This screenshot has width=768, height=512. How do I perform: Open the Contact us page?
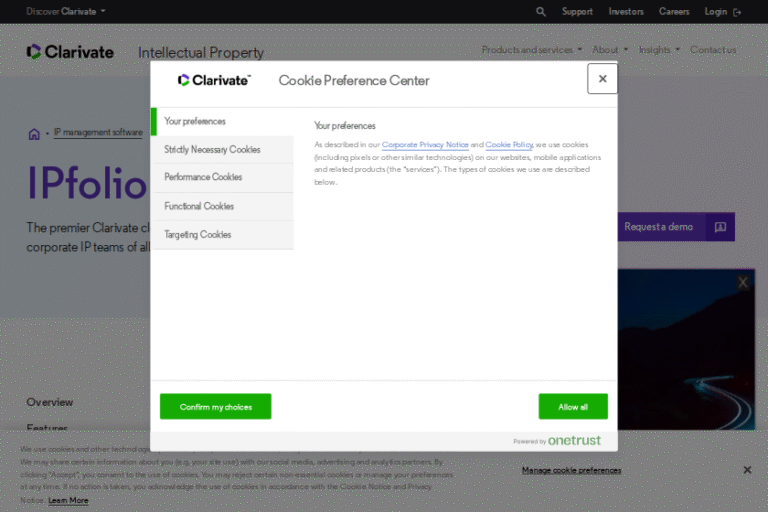(x=713, y=49)
